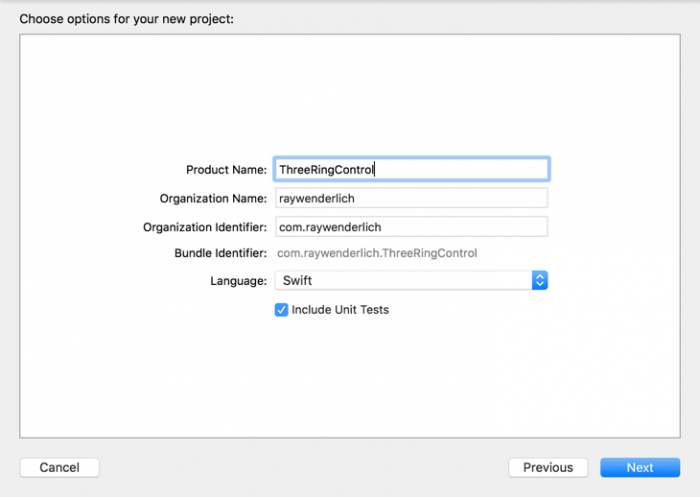
Task: Click into the Organization Name field
Action: [x=411, y=198]
